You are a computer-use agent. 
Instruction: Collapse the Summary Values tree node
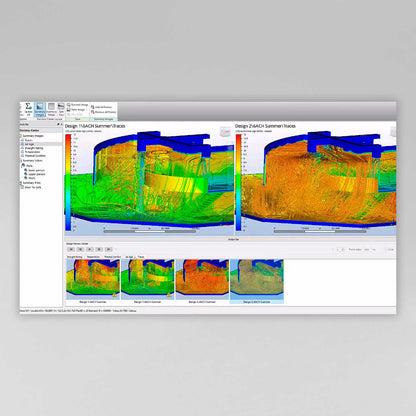tap(21, 161)
